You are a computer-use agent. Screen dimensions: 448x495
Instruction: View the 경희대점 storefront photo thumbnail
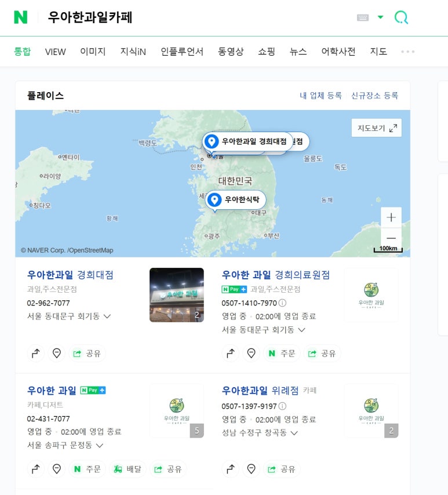pyautogui.click(x=177, y=295)
